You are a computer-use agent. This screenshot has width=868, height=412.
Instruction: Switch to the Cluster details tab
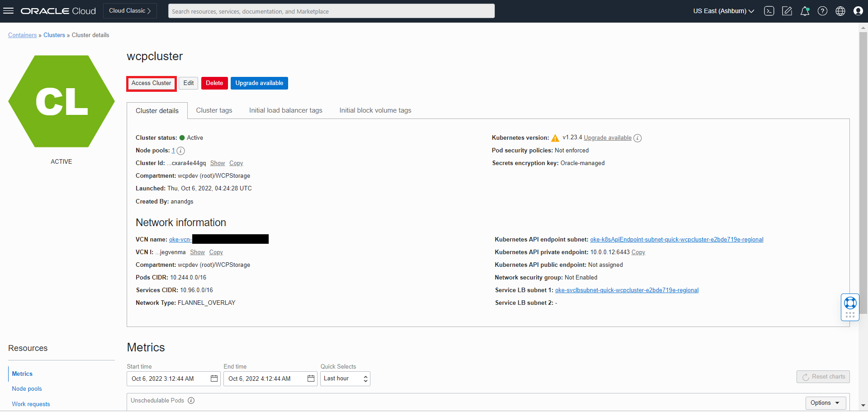(157, 111)
